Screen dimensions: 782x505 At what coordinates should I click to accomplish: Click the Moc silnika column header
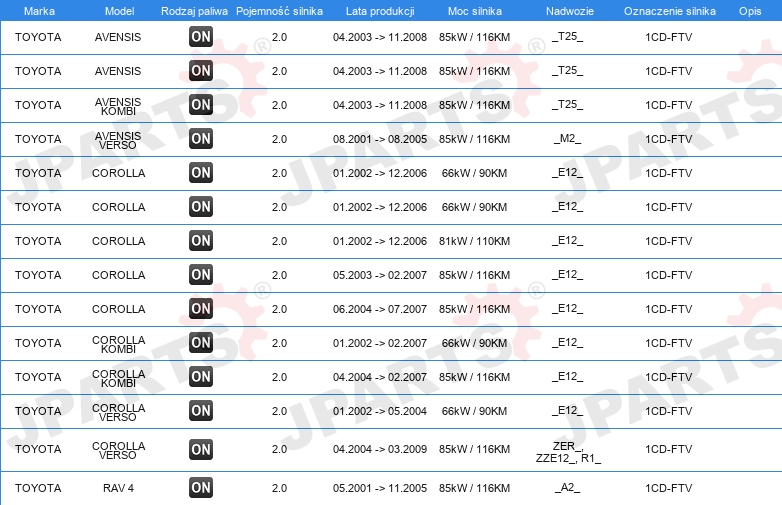[475, 11]
